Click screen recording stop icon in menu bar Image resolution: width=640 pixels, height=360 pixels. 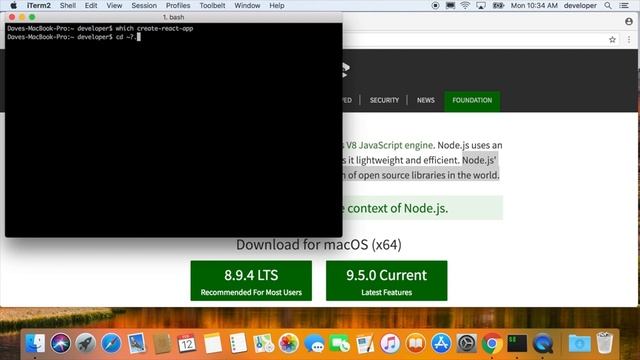436,5
